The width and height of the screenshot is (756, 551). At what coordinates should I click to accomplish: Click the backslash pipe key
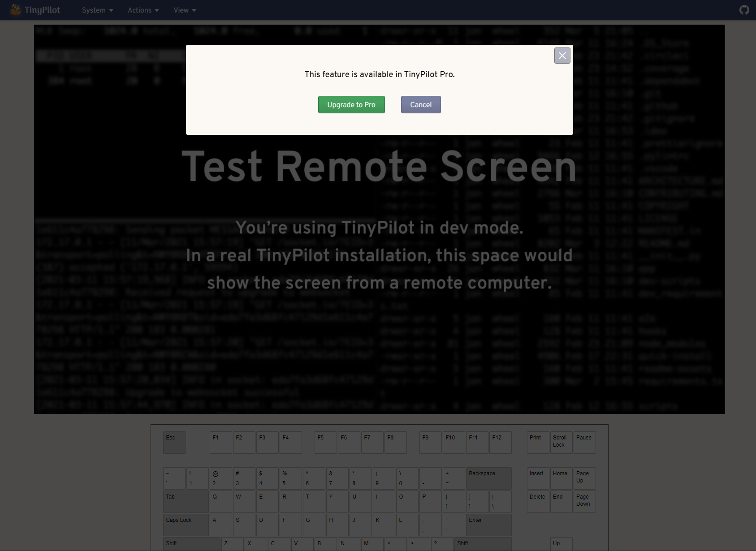501,502
